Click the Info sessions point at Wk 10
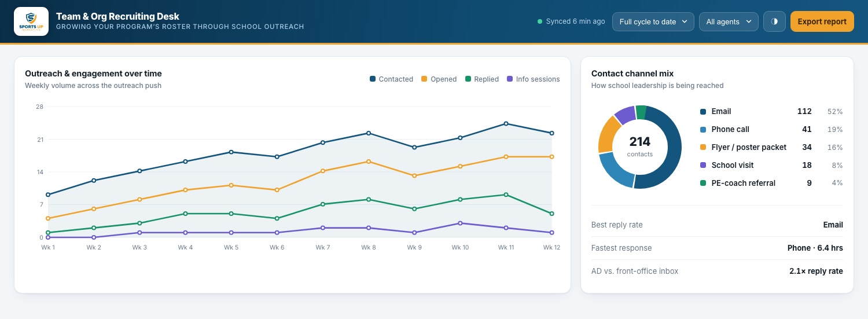This screenshot has width=868, height=319. pos(460,223)
